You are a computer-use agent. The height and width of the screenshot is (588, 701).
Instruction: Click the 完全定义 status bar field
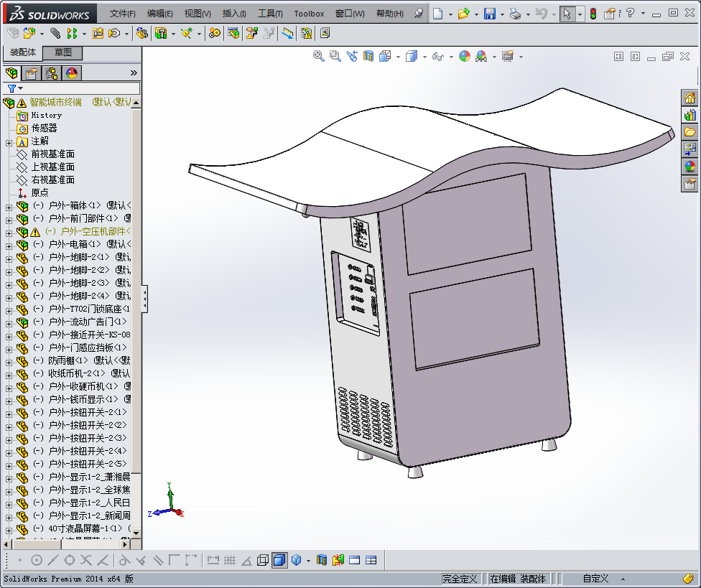pyautogui.click(x=460, y=579)
